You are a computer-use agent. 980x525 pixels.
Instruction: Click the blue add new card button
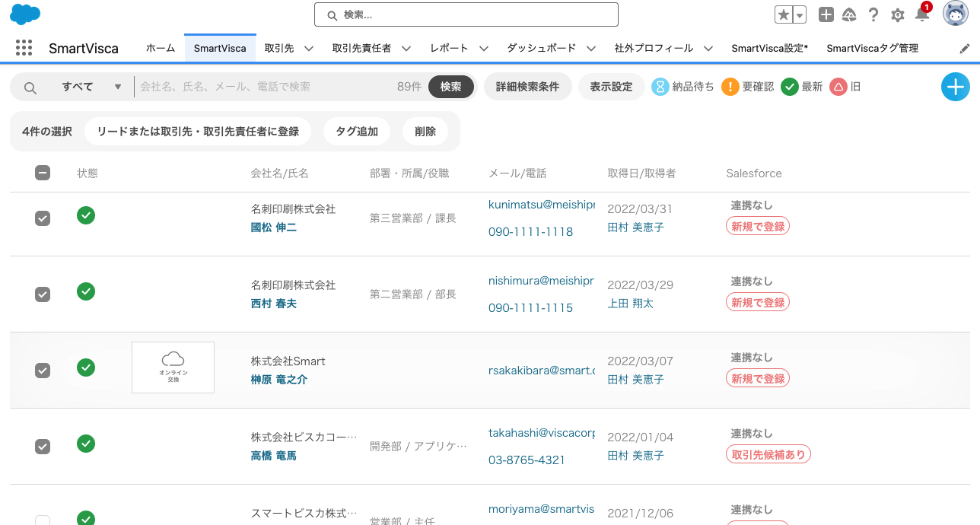point(956,87)
